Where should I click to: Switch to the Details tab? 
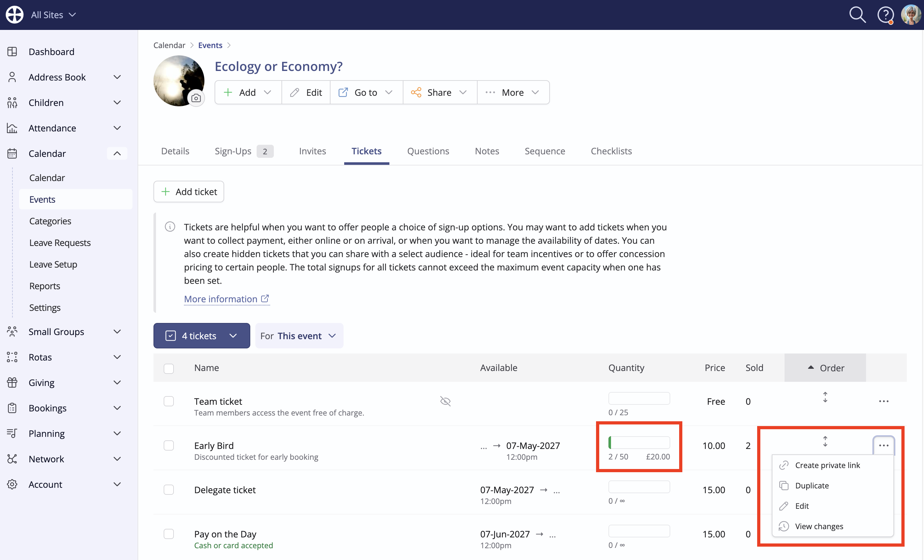pyautogui.click(x=175, y=151)
